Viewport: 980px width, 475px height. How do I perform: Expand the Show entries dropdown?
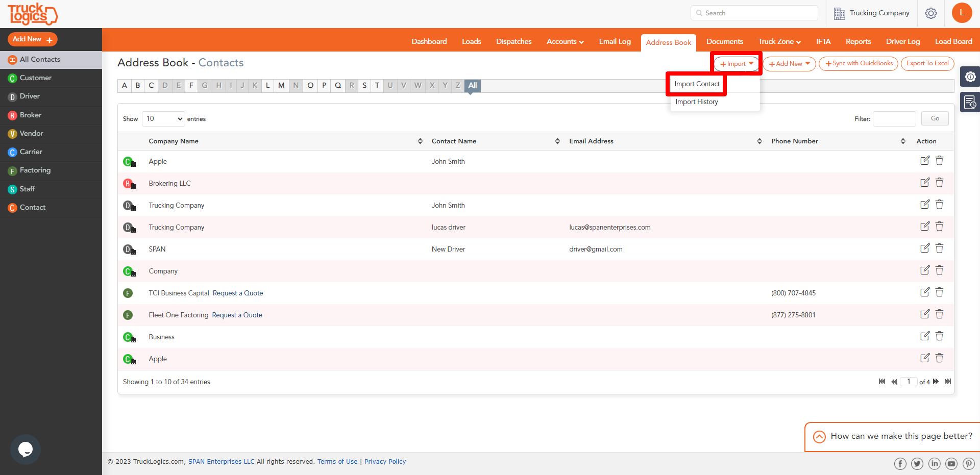tap(163, 118)
